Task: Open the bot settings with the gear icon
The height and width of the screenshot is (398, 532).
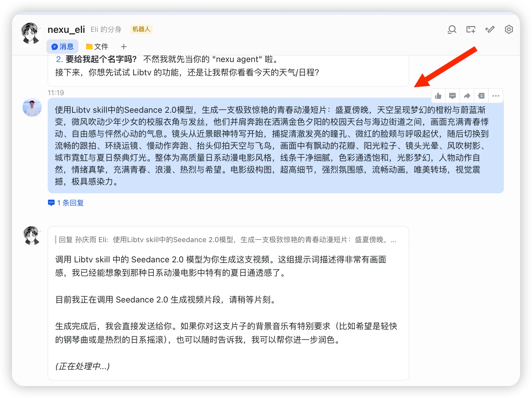Action: coord(509,30)
